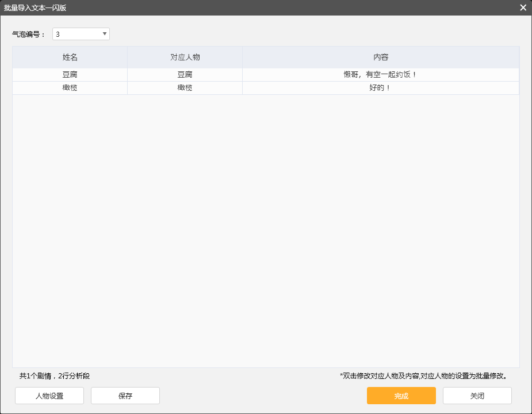Open the 气泡编号 dropdown list
This screenshot has height=414, width=532.
click(104, 34)
